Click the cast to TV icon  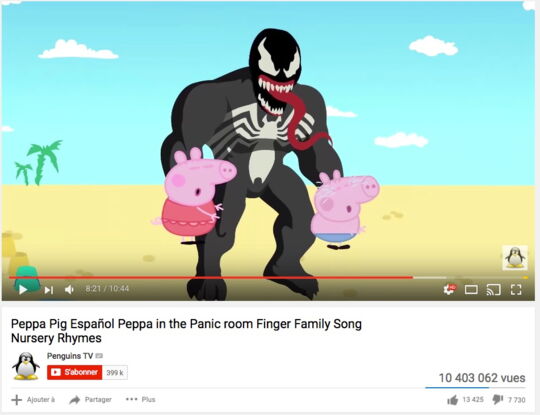click(x=493, y=290)
